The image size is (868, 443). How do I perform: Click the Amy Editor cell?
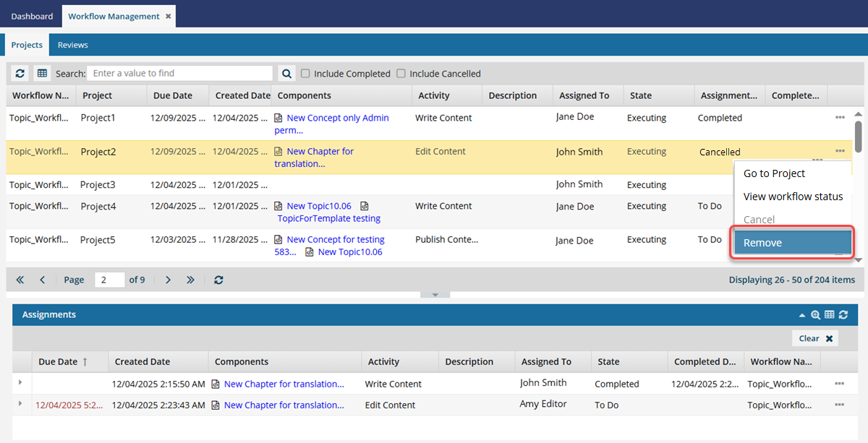tap(543, 404)
